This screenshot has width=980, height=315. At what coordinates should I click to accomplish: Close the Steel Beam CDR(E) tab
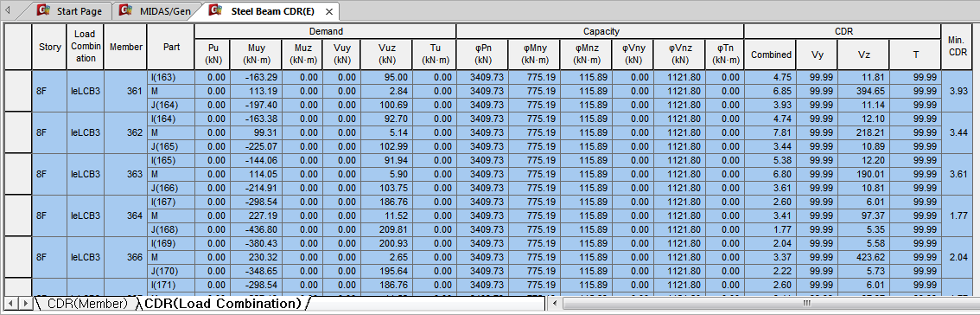point(328,11)
